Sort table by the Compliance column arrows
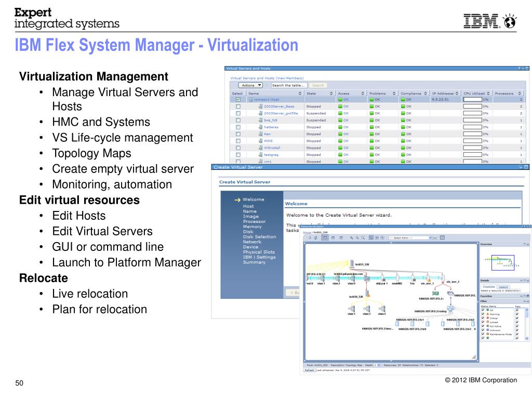 425,94
